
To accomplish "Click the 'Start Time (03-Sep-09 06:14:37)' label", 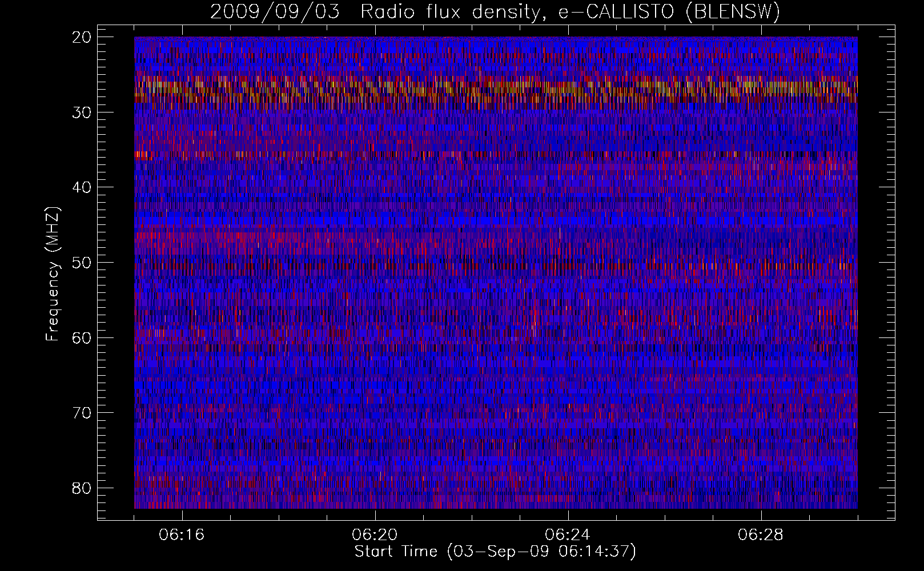I will (495, 552).
